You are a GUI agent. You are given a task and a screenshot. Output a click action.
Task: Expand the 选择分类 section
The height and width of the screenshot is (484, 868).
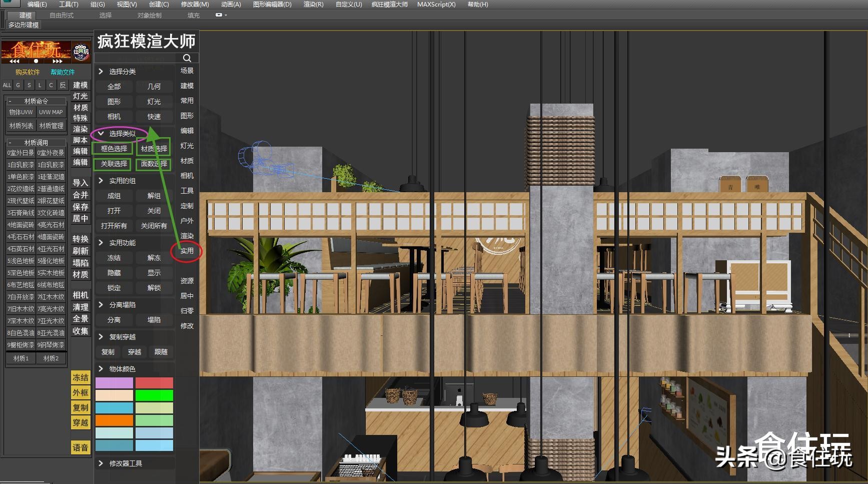[122, 72]
